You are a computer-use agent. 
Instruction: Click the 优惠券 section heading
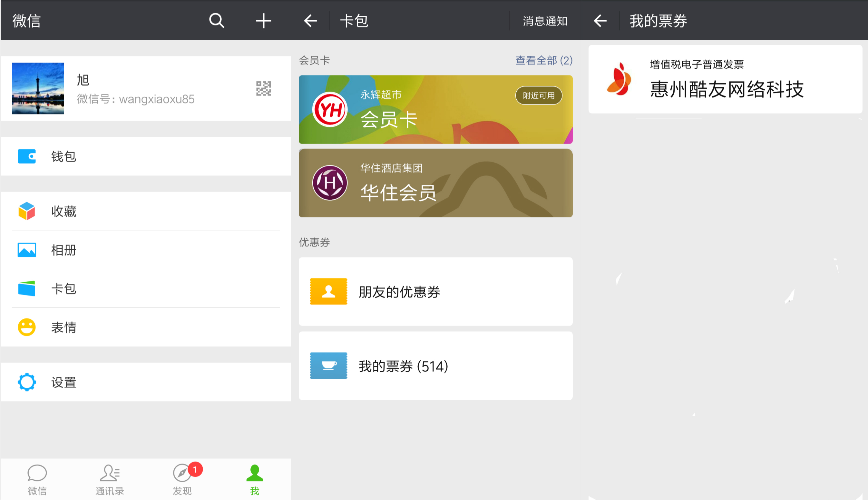pyautogui.click(x=314, y=243)
